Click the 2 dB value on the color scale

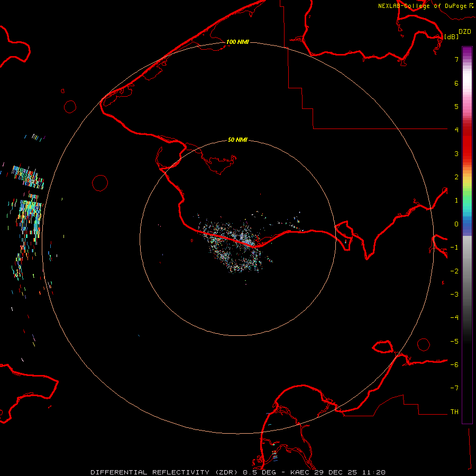point(456,177)
